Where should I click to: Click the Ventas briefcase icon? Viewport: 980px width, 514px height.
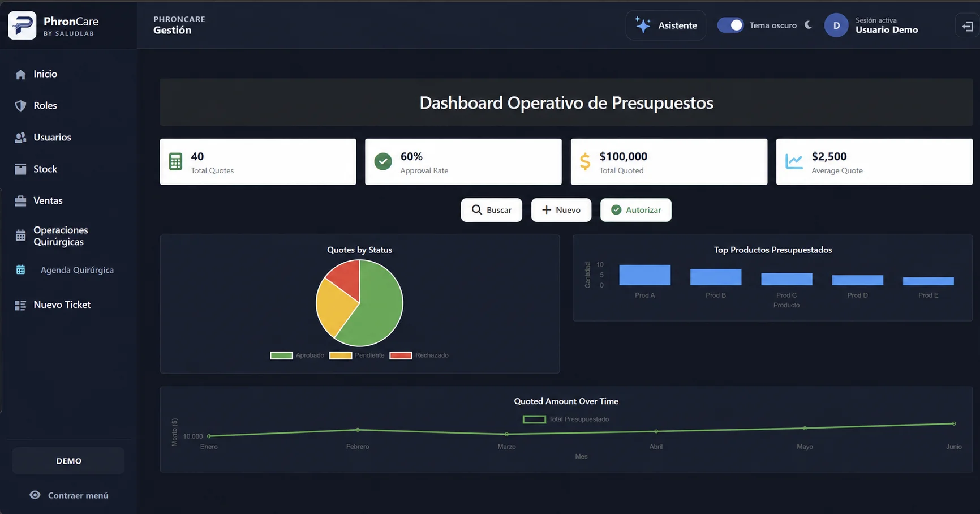click(x=20, y=201)
